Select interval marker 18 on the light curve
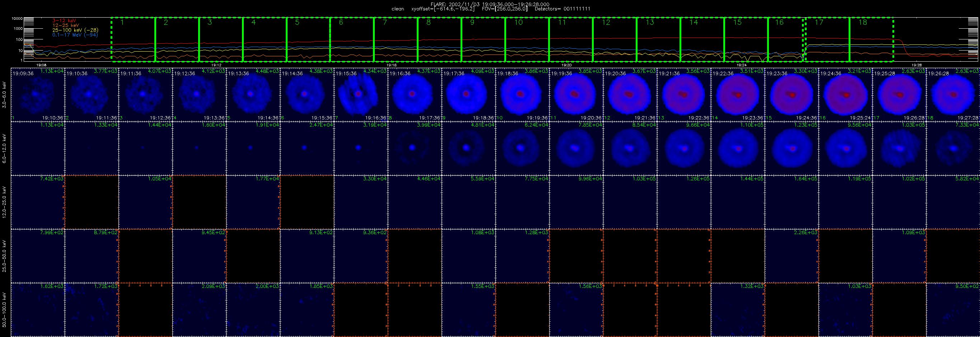This screenshot has width=980, height=337. coord(863,23)
